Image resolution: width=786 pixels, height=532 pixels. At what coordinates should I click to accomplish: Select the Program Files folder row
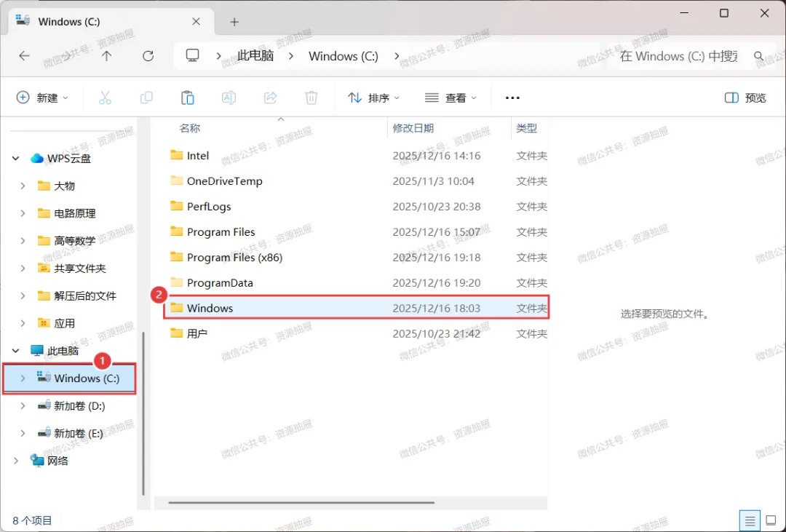pos(357,231)
